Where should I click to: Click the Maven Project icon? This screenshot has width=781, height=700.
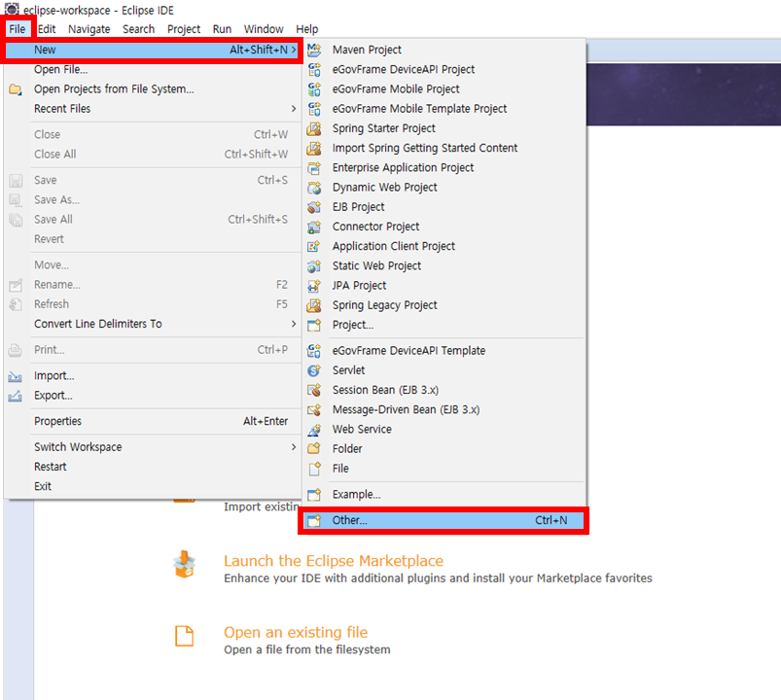(314, 50)
